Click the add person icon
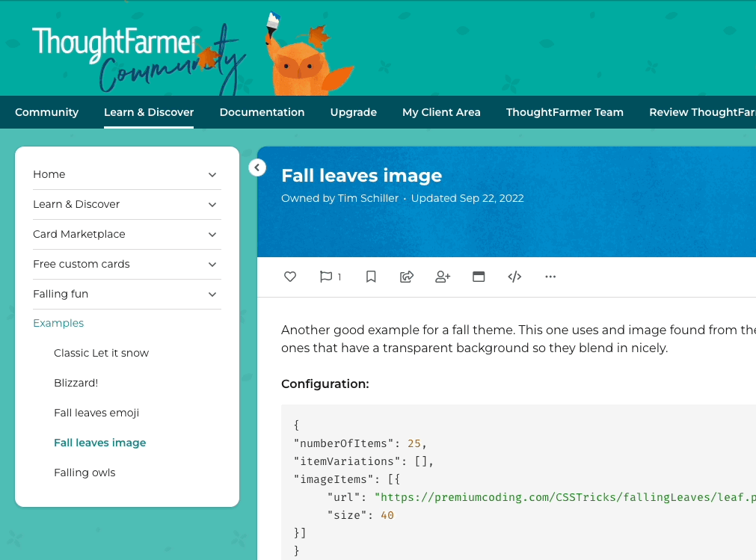Viewport: 756px width, 560px height. [x=443, y=277]
